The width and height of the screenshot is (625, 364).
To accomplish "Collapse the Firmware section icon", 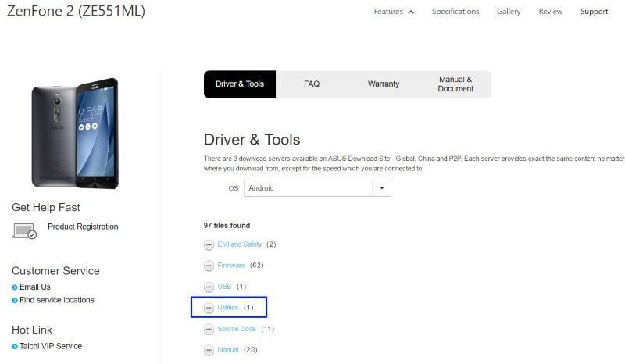I will coord(209,266).
